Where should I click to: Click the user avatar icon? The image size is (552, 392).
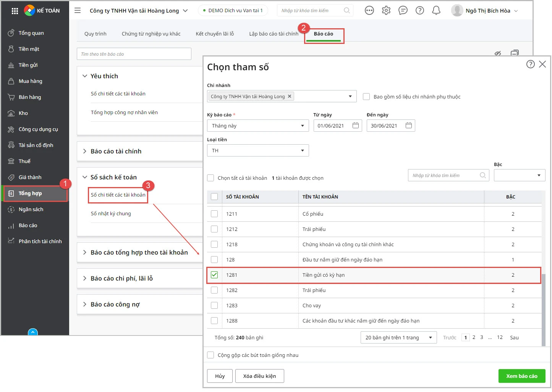(x=457, y=11)
